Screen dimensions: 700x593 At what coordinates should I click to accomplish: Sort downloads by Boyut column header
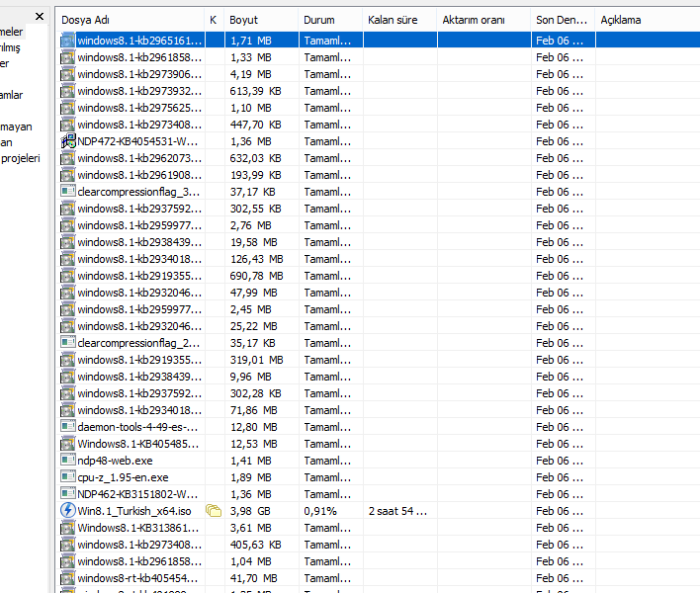pos(261,20)
